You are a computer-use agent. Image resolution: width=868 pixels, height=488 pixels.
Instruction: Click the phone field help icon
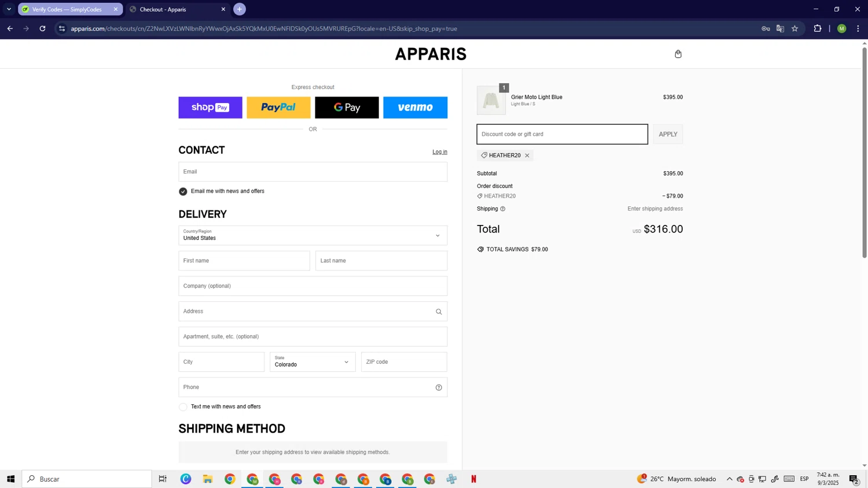439,387
